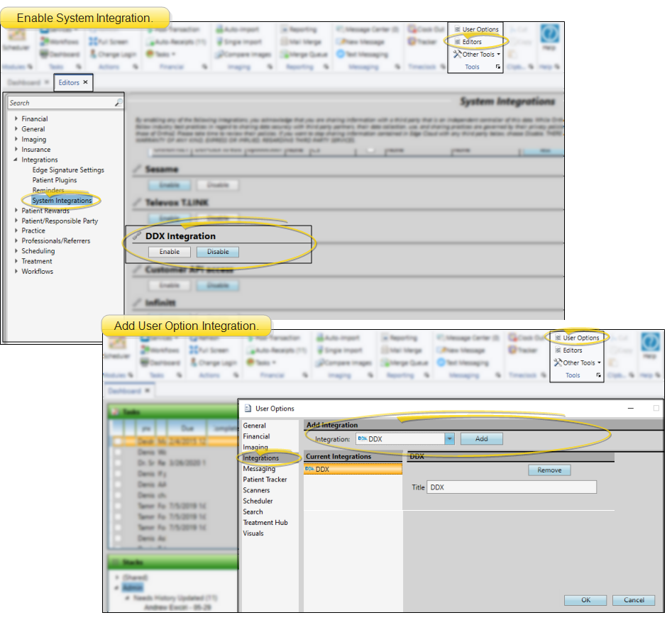Click the DDX icon in Current Integrations list
The height and width of the screenshot is (620, 672).
[x=310, y=469]
